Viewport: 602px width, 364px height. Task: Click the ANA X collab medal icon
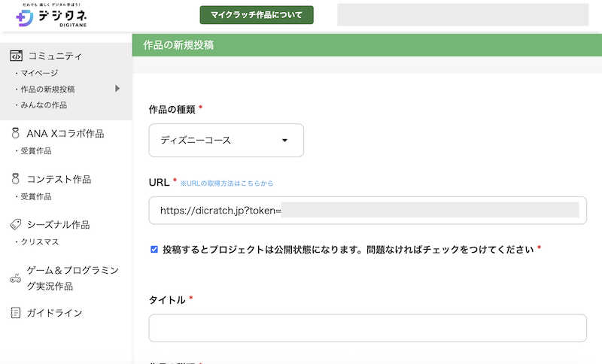pyautogui.click(x=16, y=134)
